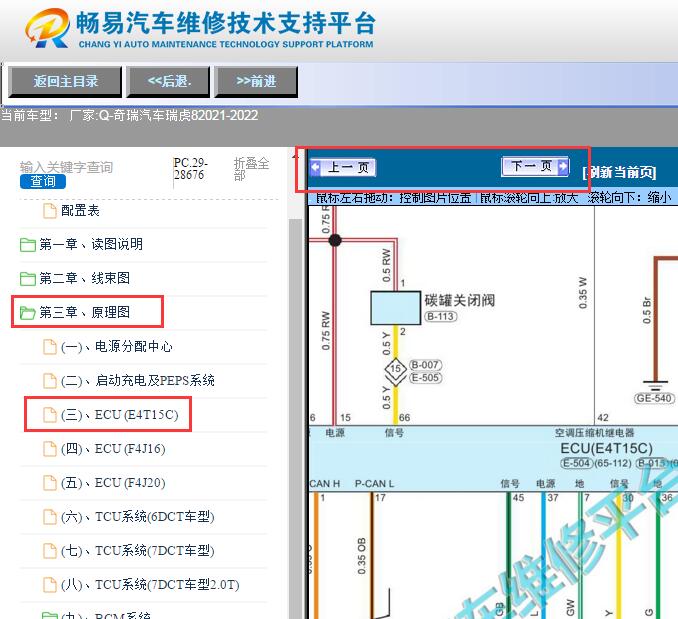Open (四)、ECU (F4J16) diagram
Image resolution: width=678 pixels, height=619 pixels.
[113, 449]
